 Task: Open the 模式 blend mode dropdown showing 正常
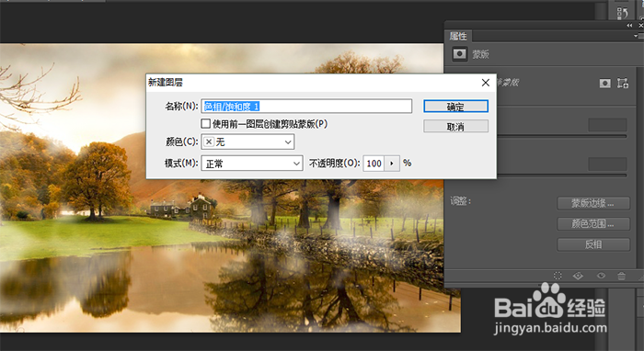[x=252, y=164]
